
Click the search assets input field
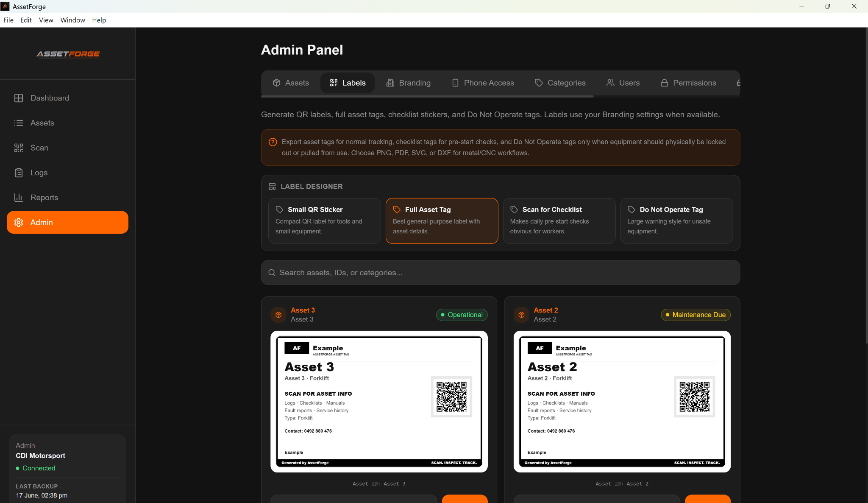point(501,273)
